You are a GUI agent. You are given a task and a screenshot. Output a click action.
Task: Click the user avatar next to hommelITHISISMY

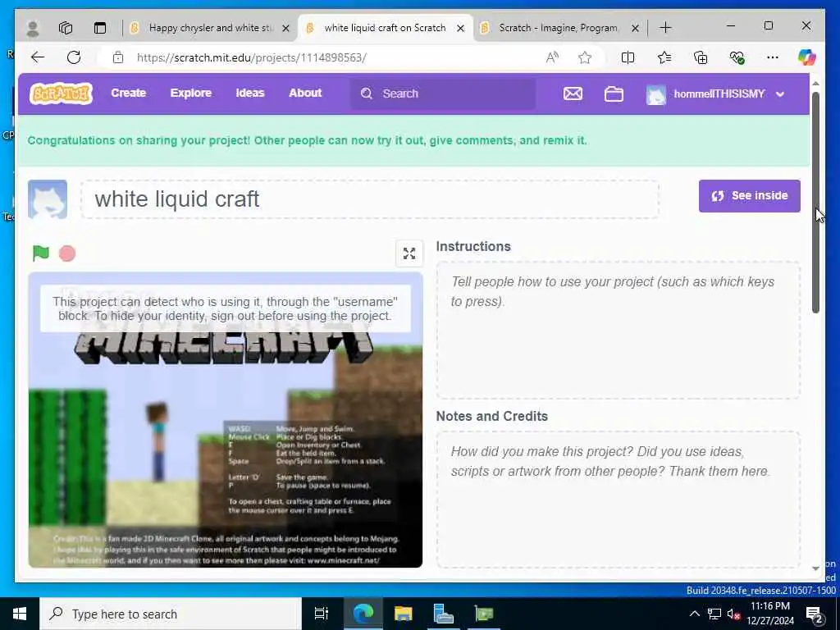pyautogui.click(x=655, y=94)
